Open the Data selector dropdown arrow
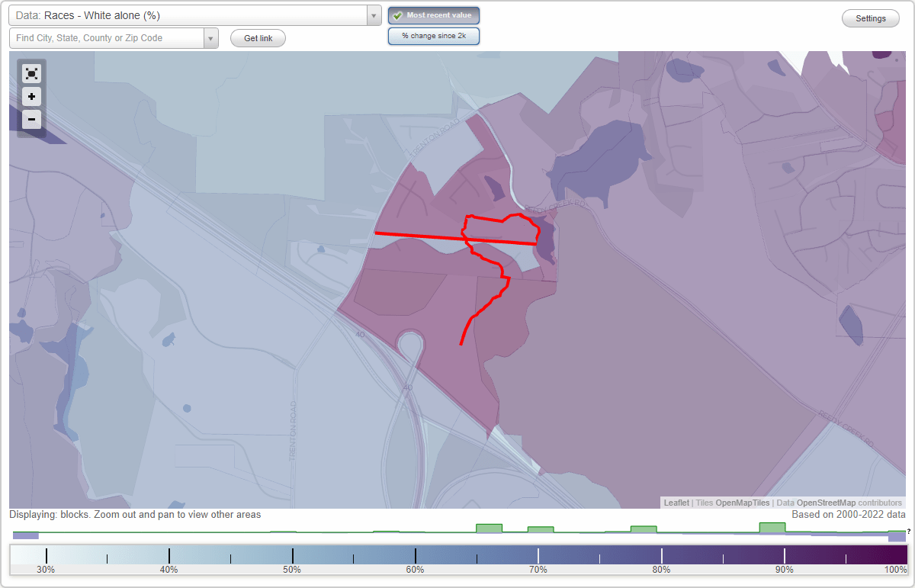Screen dimensions: 915x588 (x=374, y=15)
